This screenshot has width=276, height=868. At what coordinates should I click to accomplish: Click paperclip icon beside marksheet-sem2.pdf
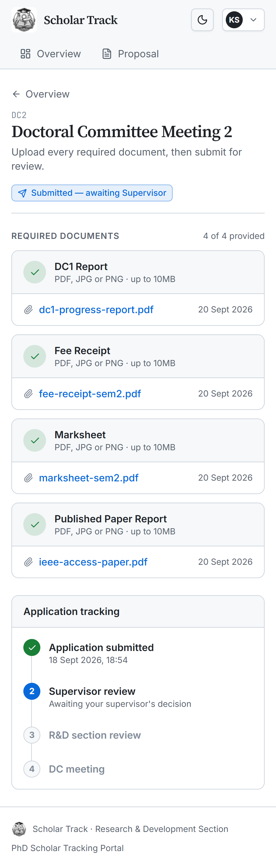[x=28, y=478]
